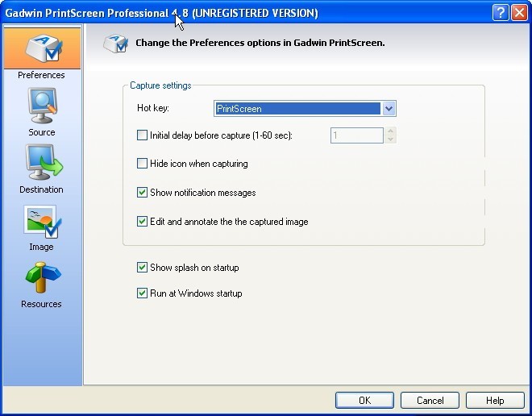Image resolution: width=532 pixels, height=416 pixels.
Task: Confirm settings with the OK button
Action: [x=364, y=401]
